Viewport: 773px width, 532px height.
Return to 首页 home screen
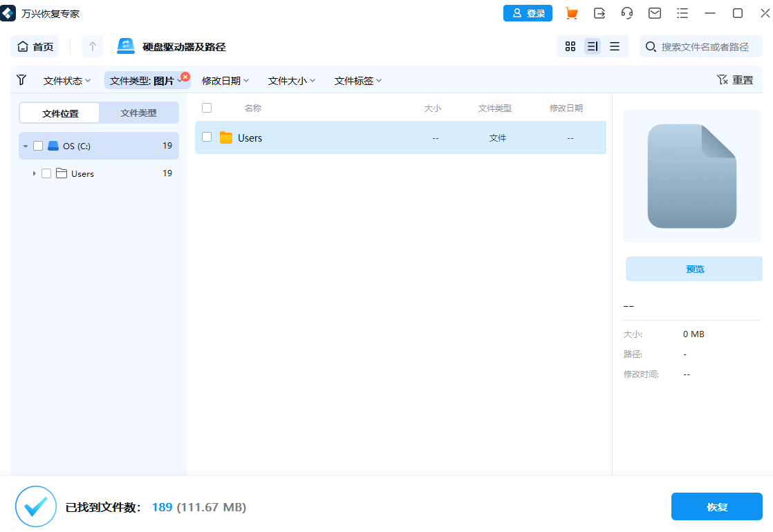[x=35, y=46]
